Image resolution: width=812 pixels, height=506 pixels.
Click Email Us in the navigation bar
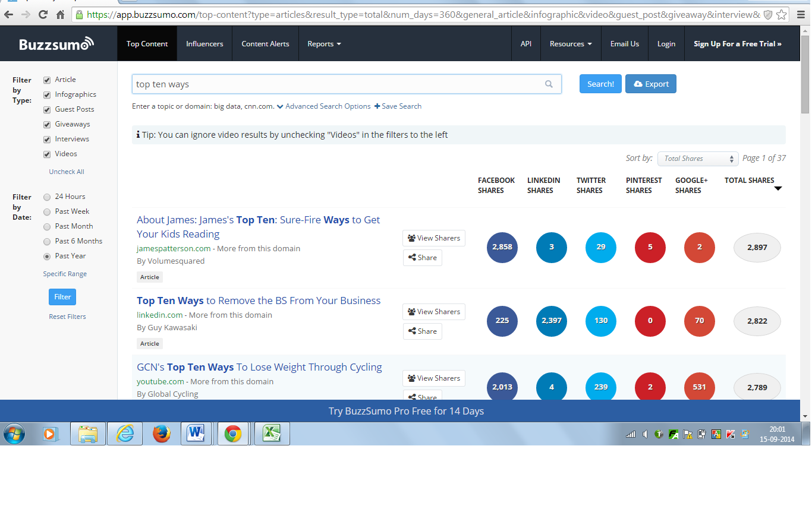pyautogui.click(x=625, y=44)
